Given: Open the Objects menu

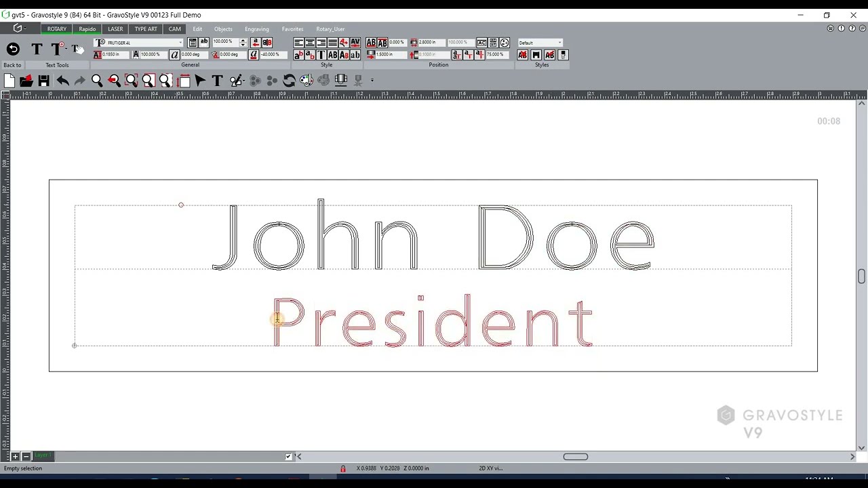Looking at the screenshot, I should coord(223,29).
